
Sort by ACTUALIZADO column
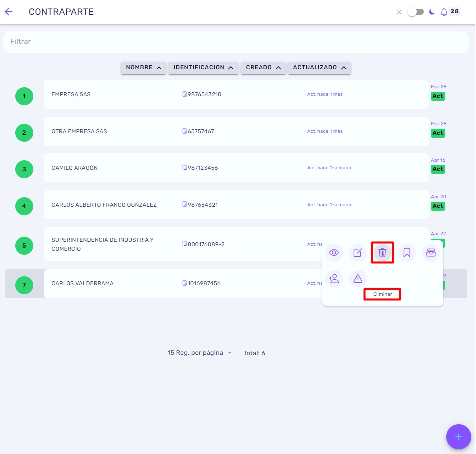(x=319, y=68)
